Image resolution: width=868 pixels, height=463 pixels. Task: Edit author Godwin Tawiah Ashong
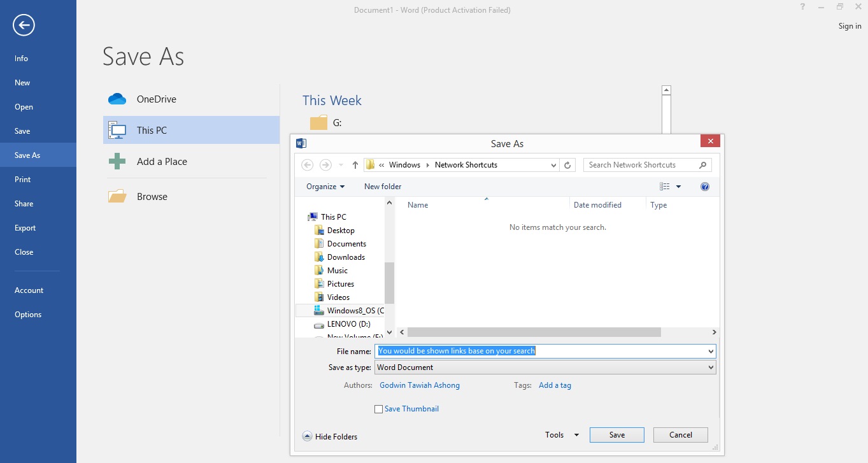click(x=420, y=385)
